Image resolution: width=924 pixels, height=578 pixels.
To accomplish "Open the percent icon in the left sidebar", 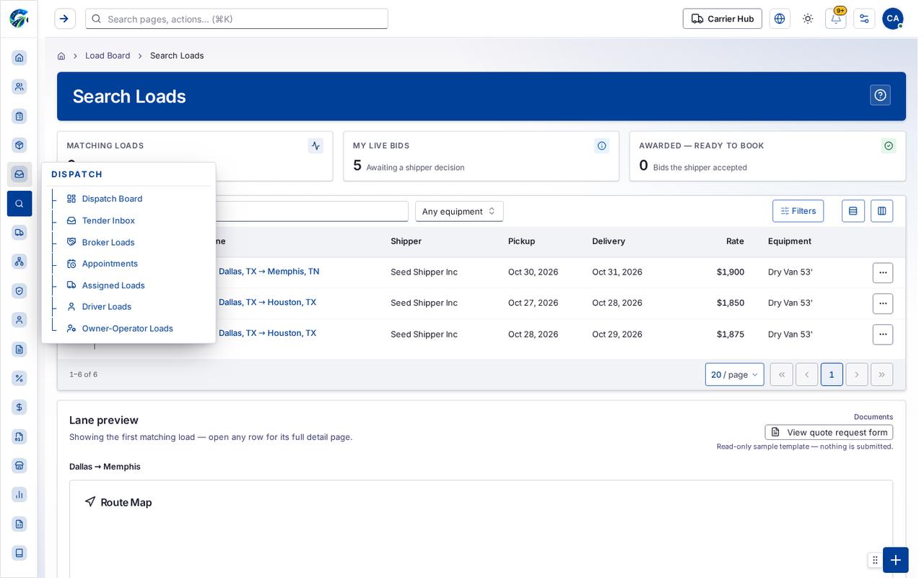I will pyautogui.click(x=19, y=378).
